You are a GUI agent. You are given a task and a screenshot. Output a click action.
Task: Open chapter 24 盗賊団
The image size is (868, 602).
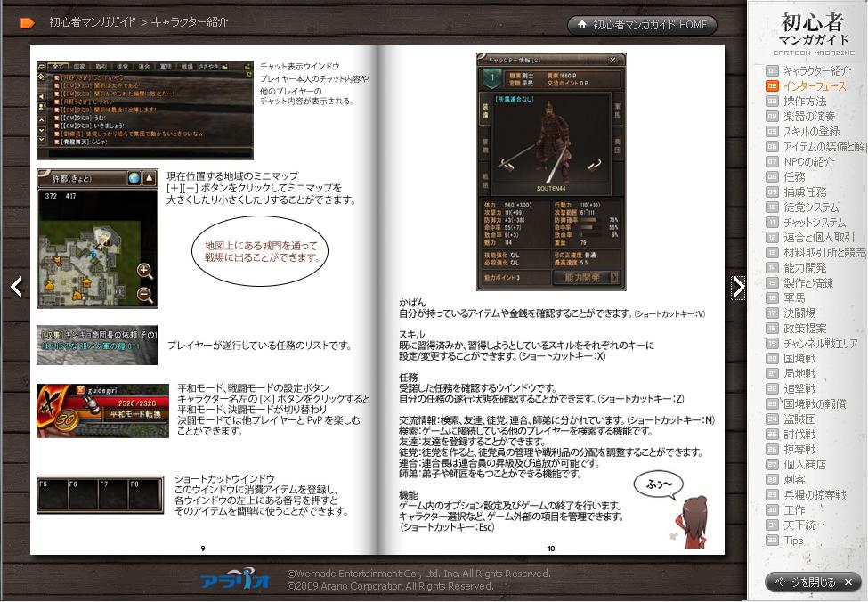[x=791, y=419]
